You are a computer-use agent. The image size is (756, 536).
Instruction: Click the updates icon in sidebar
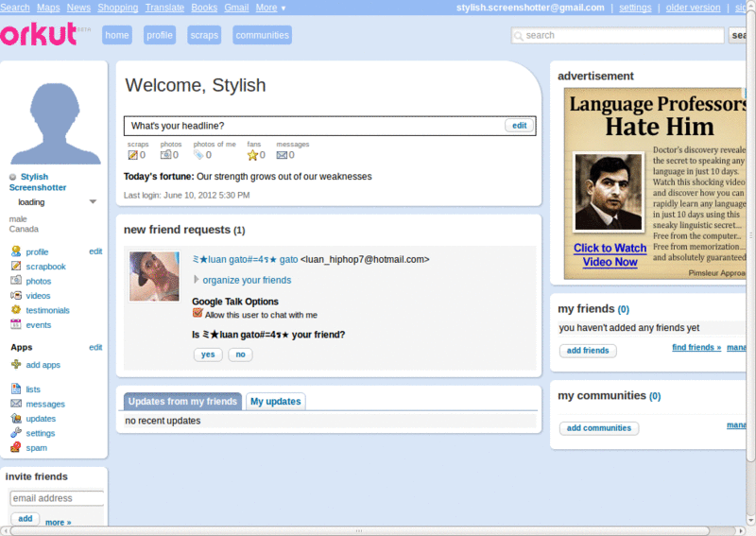pyautogui.click(x=16, y=418)
